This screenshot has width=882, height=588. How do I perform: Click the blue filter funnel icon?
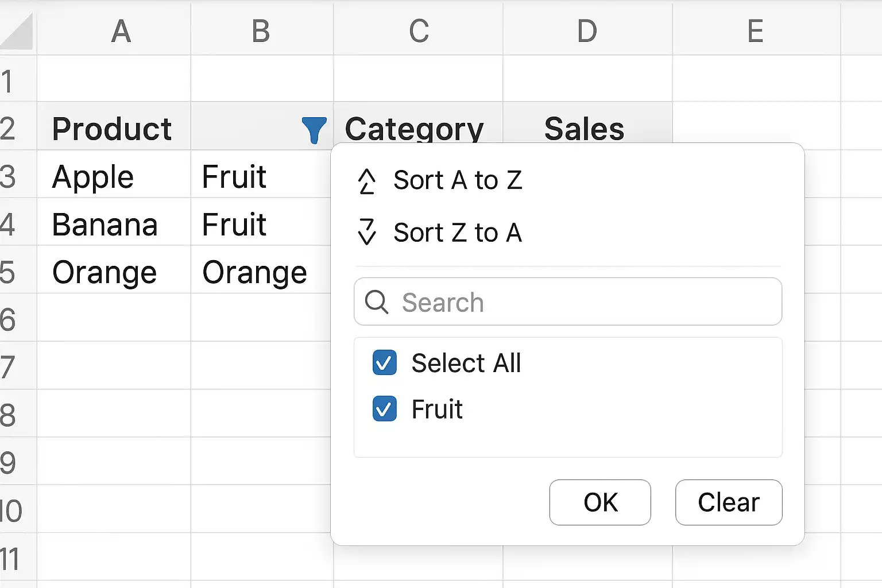(314, 130)
